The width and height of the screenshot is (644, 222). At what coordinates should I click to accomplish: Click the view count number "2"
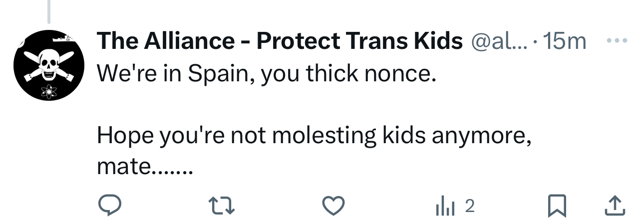pyautogui.click(x=469, y=206)
